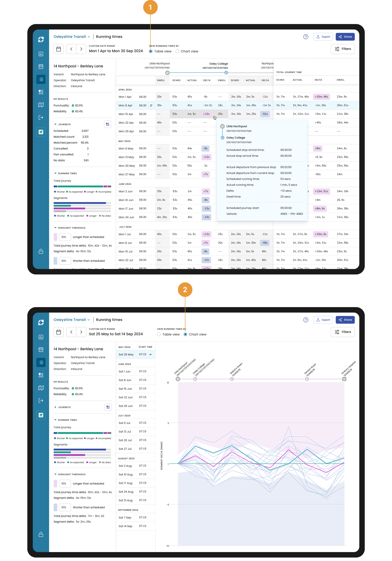Edit 10% shorter threshold field in bottom screen
This screenshot has height=561, width=392.
pos(65,507)
